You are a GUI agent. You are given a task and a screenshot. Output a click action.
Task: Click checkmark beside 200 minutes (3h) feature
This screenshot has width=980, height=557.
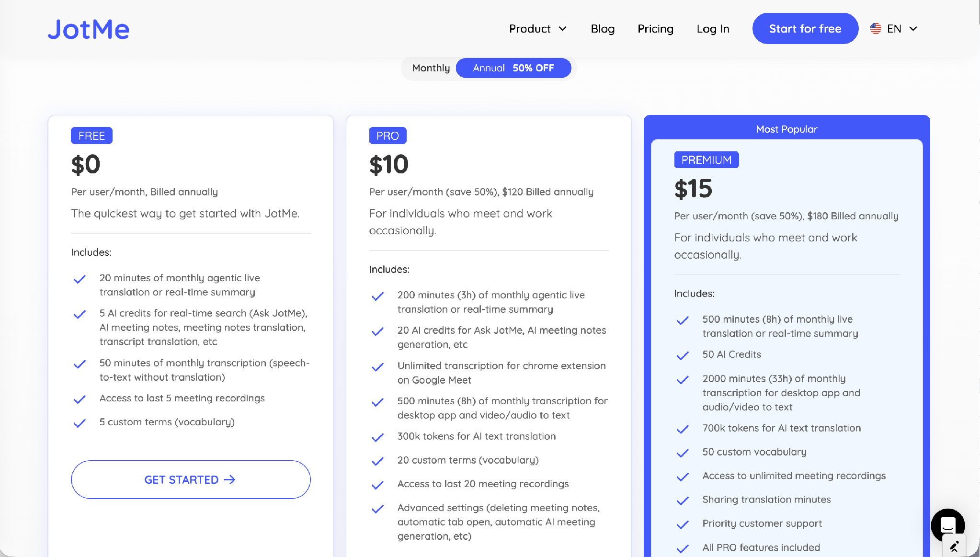377,296
